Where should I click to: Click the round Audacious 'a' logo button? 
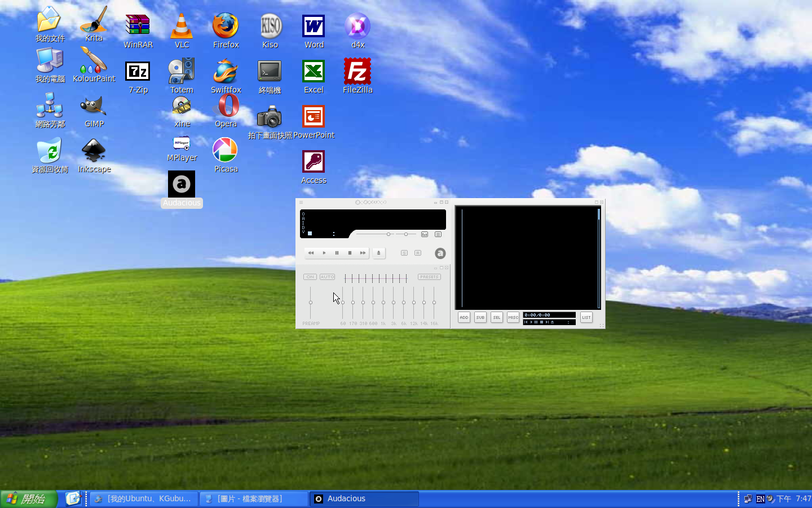pos(440,253)
